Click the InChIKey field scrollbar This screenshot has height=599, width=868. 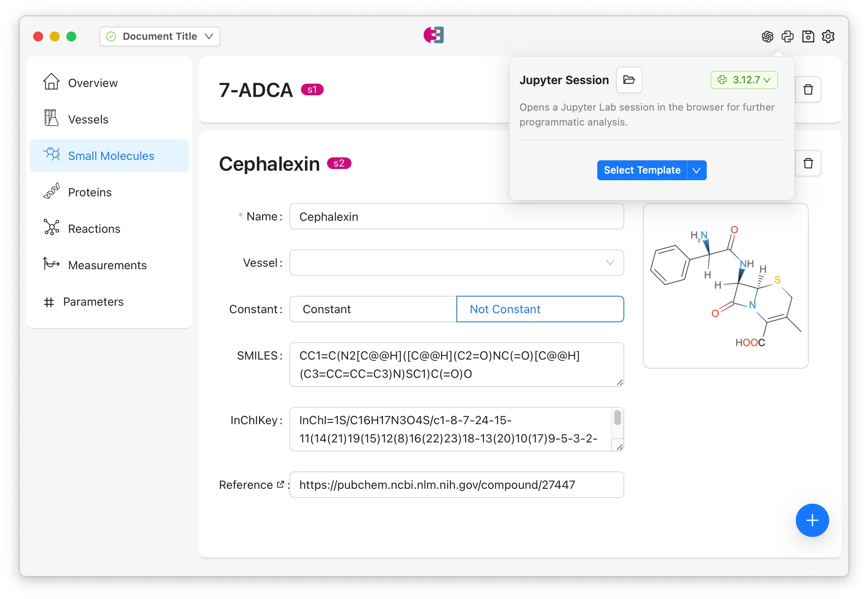click(617, 418)
